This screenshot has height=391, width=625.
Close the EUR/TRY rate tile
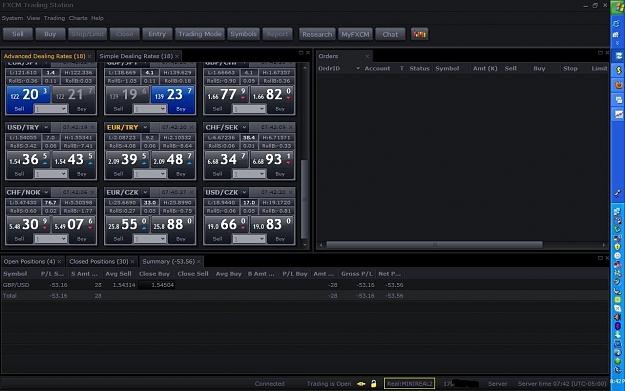pyautogui.click(x=192, y=127)
